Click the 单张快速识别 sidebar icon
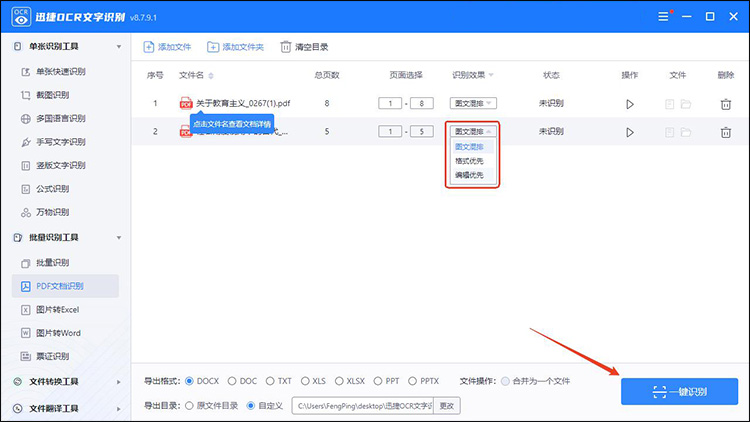This screenshot has height=422, width=750. pyautogui.click(x=26, y=72)
